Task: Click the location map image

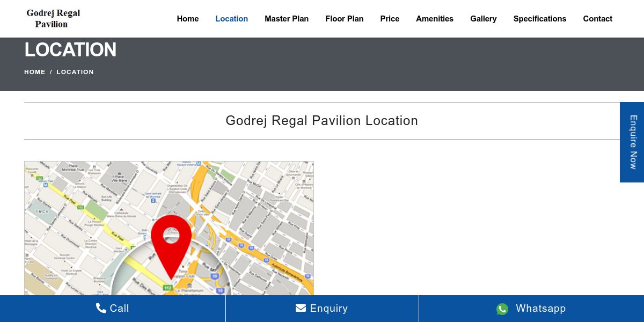Action: click(x=169, y=228)
